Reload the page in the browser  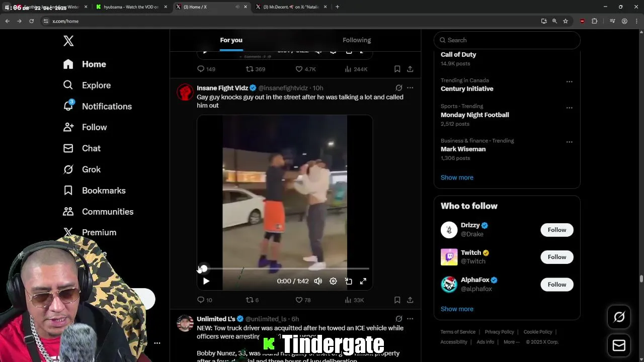tap(31, 21)
